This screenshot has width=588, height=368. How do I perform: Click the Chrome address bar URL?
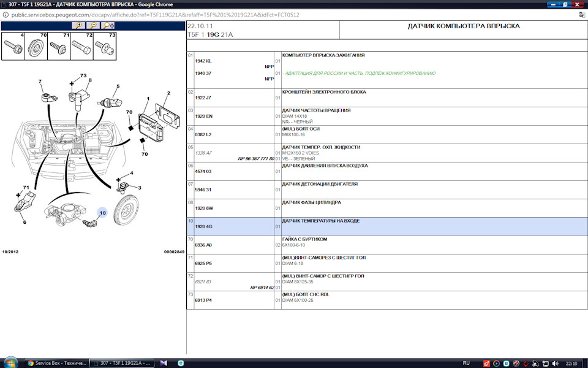155,15
